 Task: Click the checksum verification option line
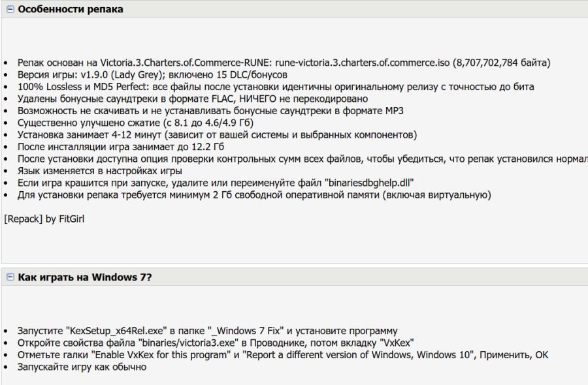(302, 159)
